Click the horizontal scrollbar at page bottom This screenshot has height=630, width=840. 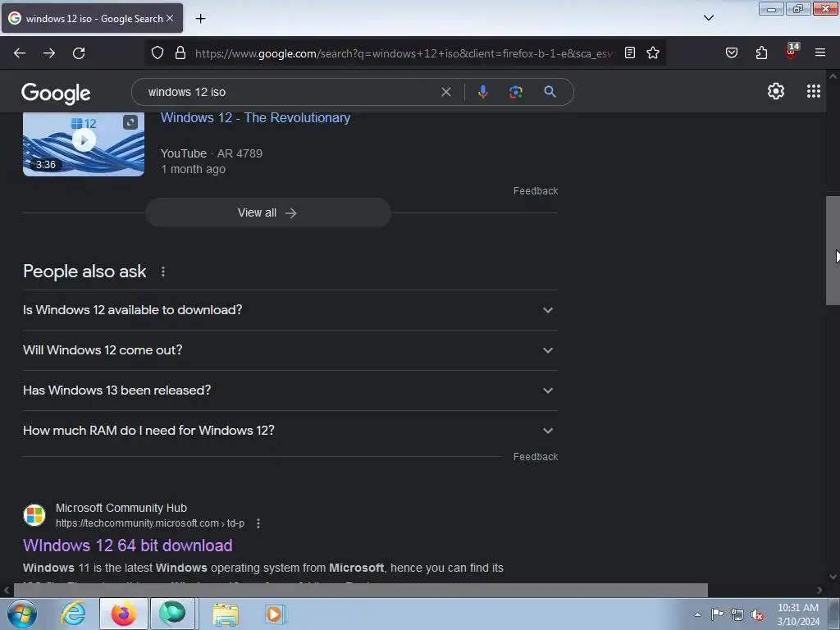[361, 590]
